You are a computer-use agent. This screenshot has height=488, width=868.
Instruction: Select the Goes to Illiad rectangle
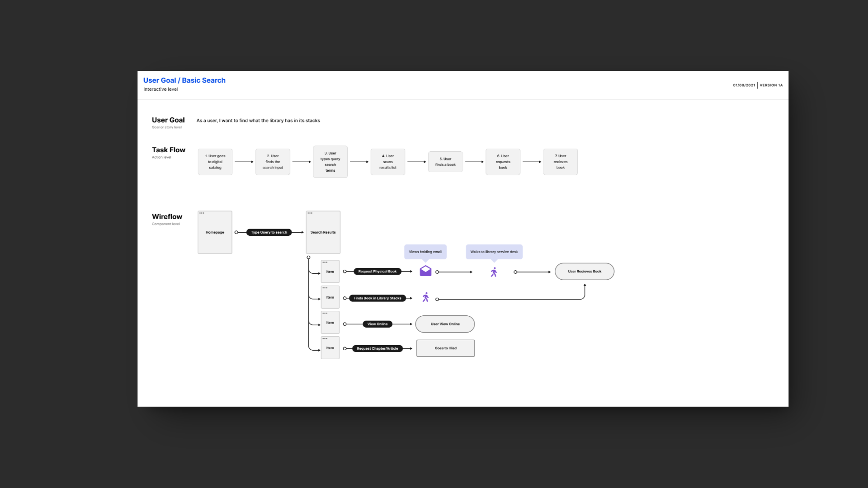click(445, 348)
